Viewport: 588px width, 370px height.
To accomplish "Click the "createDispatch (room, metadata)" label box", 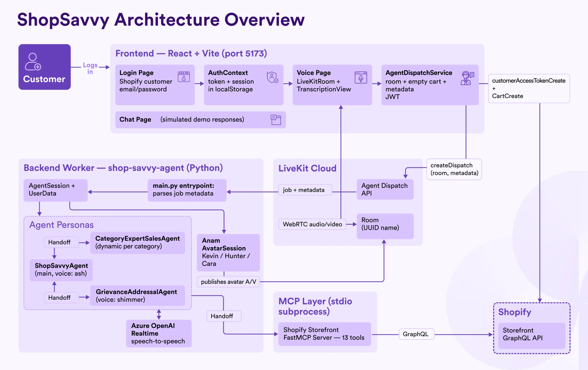I will coord(454,169).
